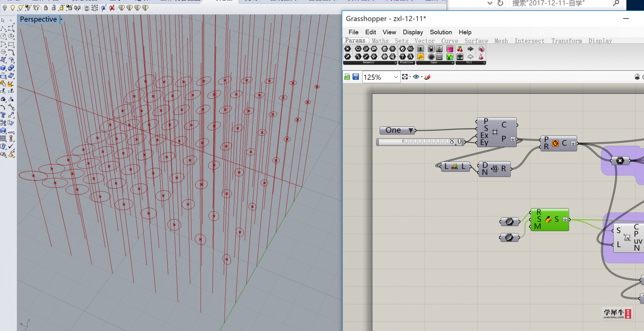644x331 pixels.
Task: Switch to the Transform tab
Action: (566, 41)
